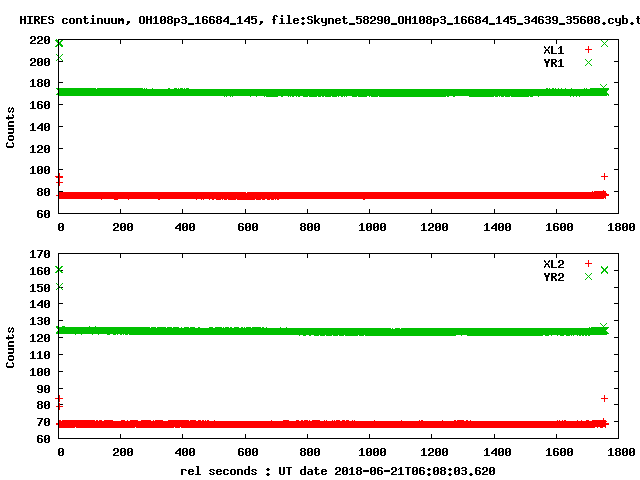
Task: Click the green outlier cross near 204 counts
Action: click(x=60, y=58)
